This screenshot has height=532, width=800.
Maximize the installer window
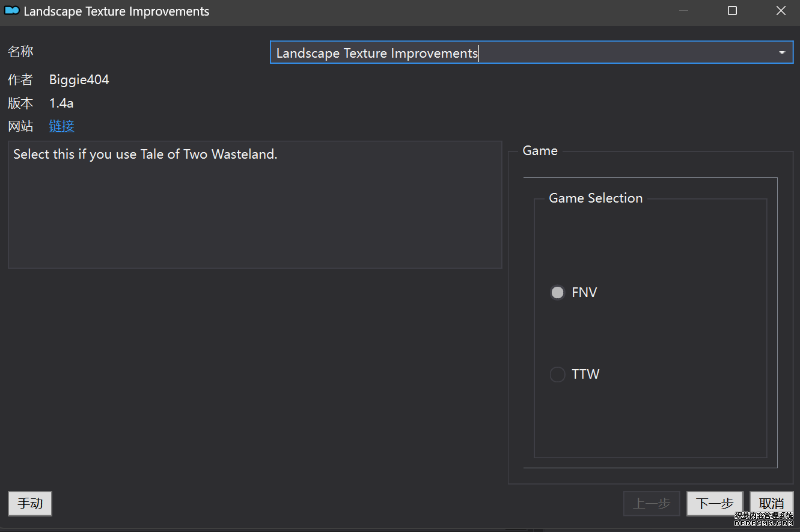[732, 11]
